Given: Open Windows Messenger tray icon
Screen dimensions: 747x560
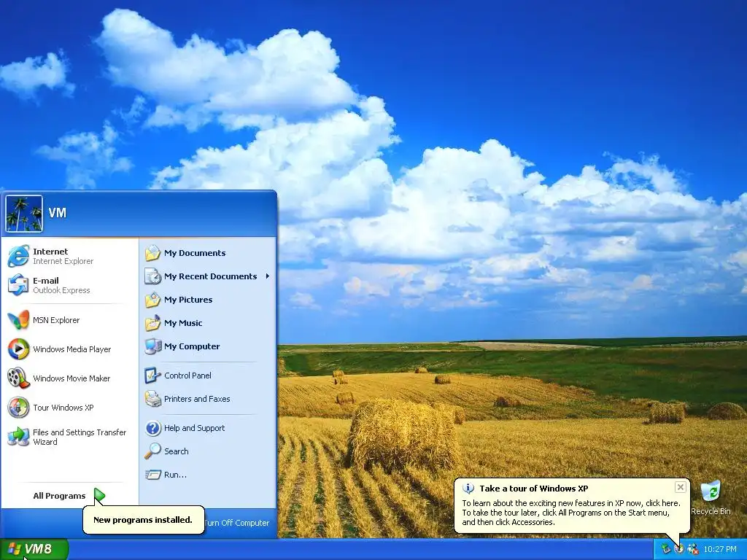Looking at the screenshot, I should 693,549.
